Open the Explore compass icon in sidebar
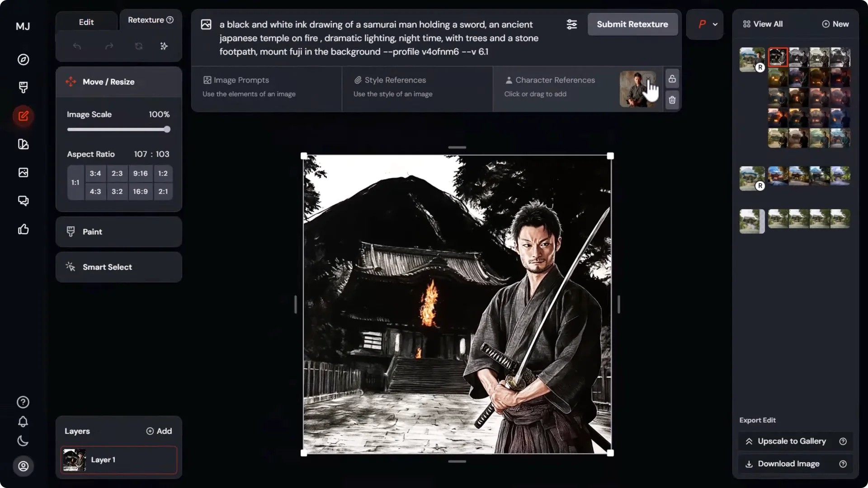868x488 pixels. [23, 59]
